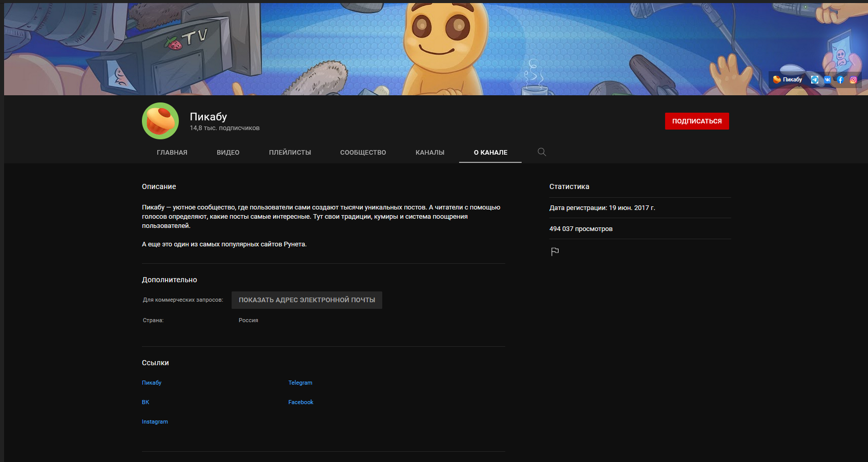Open the Пикабу link under Ссылки
The height and width of the screenshot is (462, 868).
(152, 383)
